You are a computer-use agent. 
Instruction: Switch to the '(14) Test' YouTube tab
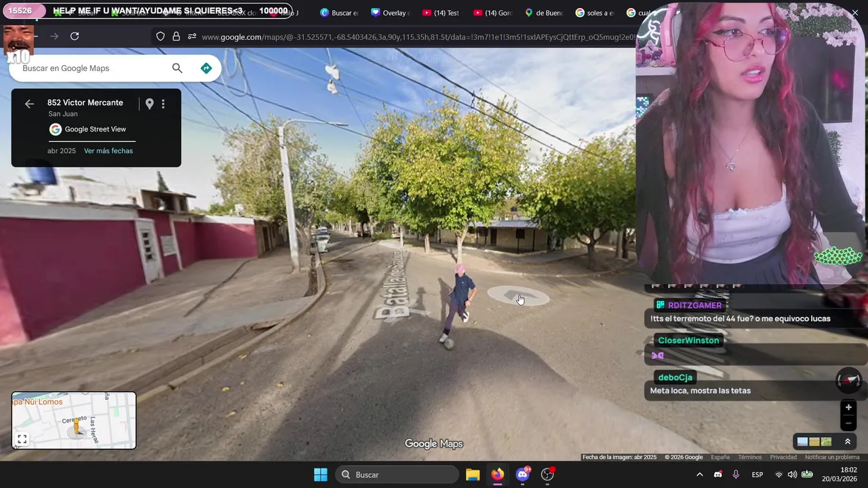(441, 13)
